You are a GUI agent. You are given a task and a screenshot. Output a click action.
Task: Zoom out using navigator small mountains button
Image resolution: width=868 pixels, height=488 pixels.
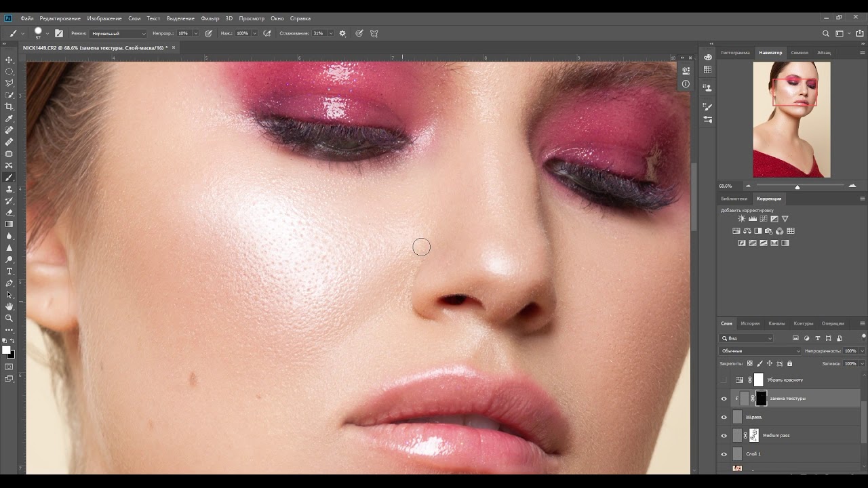click(748, 186)
